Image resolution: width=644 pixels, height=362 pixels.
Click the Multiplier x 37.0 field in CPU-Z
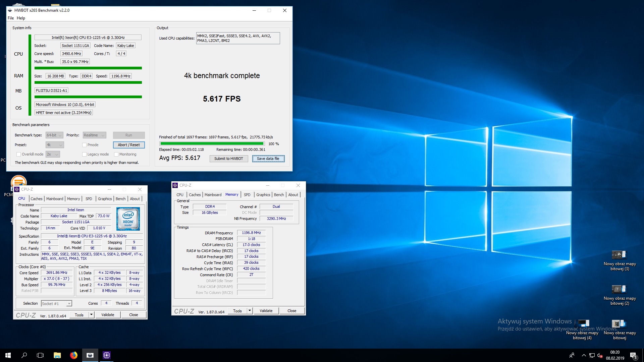(57, 279)
